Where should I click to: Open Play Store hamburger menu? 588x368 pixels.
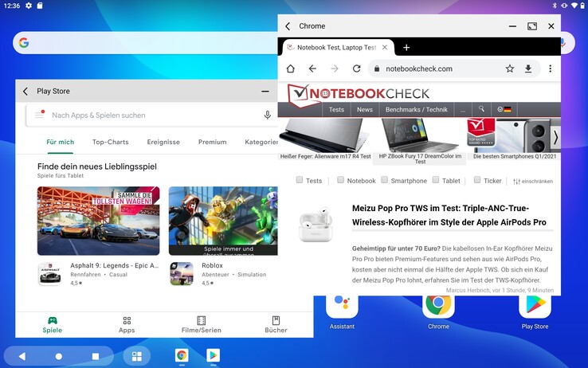tap(40, 115)
